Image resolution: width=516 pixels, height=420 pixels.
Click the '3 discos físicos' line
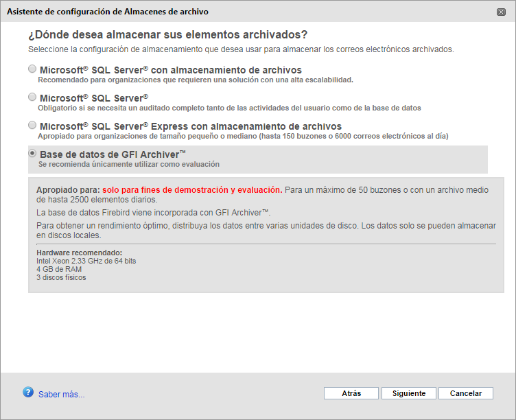[x=61, y=277]
